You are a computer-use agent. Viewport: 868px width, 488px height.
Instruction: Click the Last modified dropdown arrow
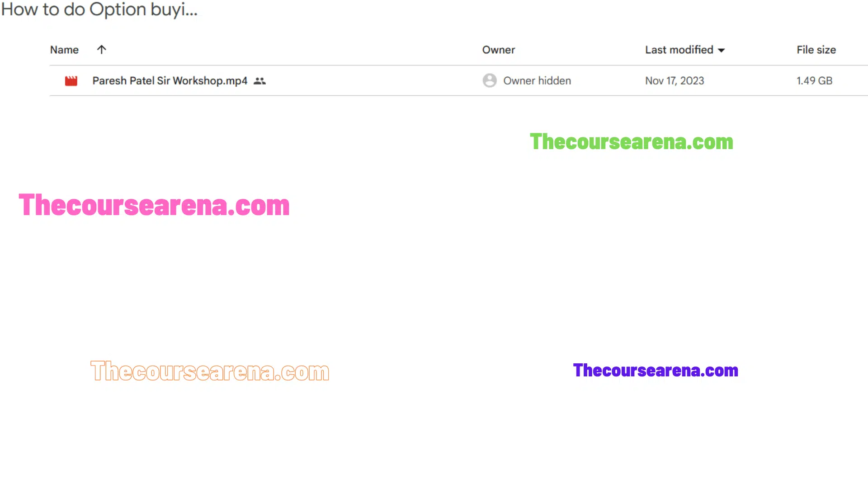(722, 49)
